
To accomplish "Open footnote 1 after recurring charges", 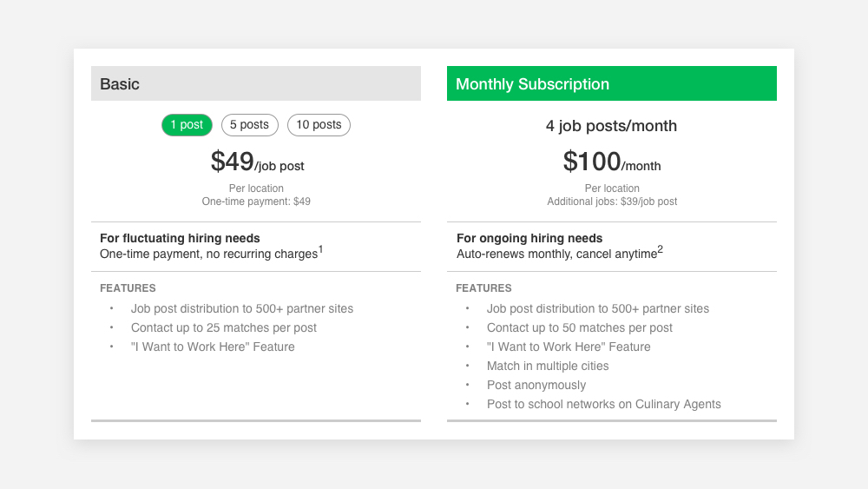I will (x=320, y=249).
